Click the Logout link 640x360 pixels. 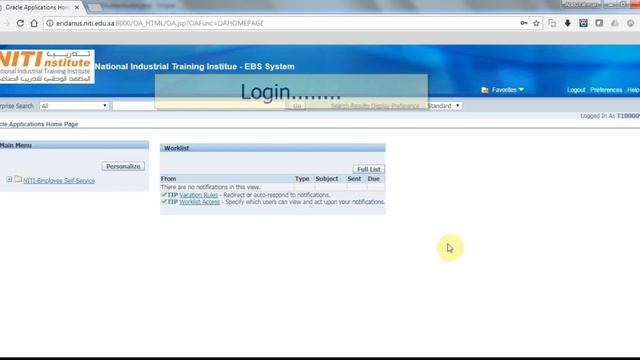coord(576,90)
